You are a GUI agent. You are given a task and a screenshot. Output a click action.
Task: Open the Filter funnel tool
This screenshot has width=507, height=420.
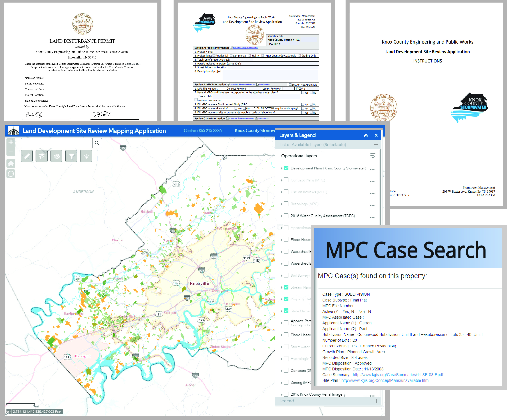tap(71, 156)
